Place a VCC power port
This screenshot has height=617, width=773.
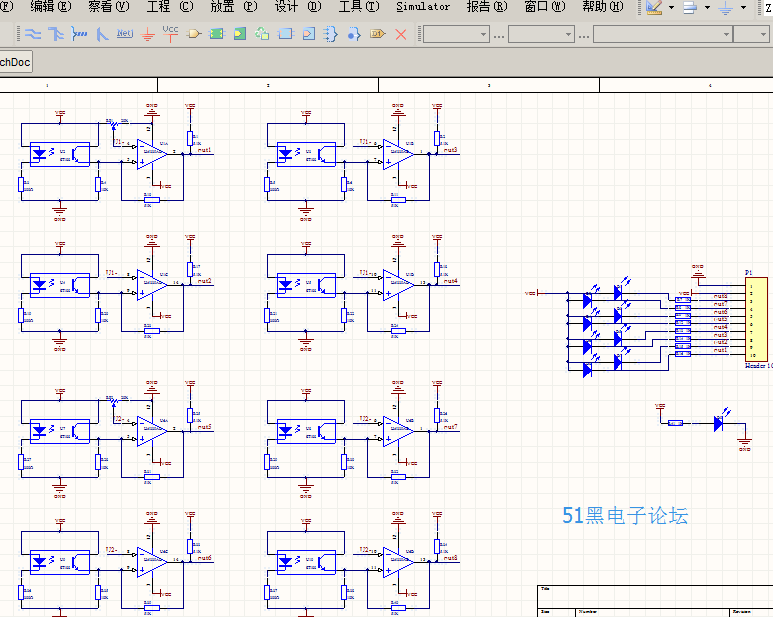[x=170, y=34]
